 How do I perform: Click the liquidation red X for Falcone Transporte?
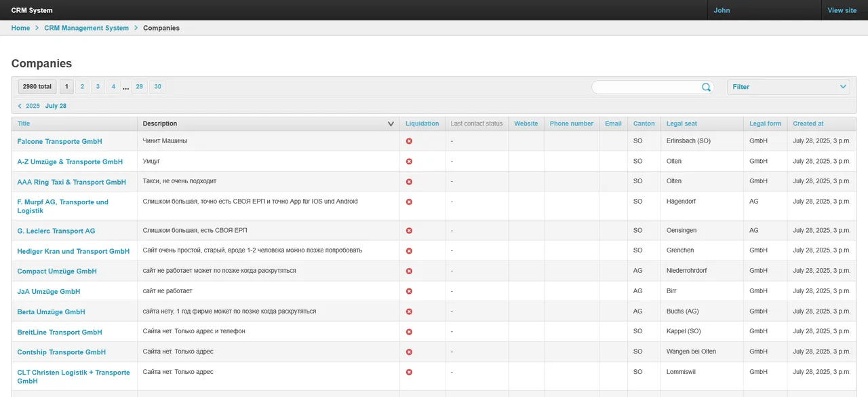409,141
